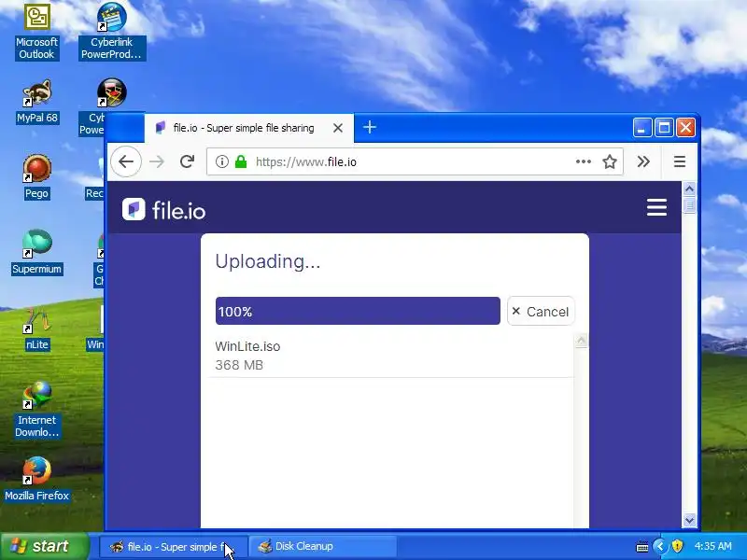Expand hidden system tray icons arrow
This screenshot has height=560, width=747.
tap(660, 546)
